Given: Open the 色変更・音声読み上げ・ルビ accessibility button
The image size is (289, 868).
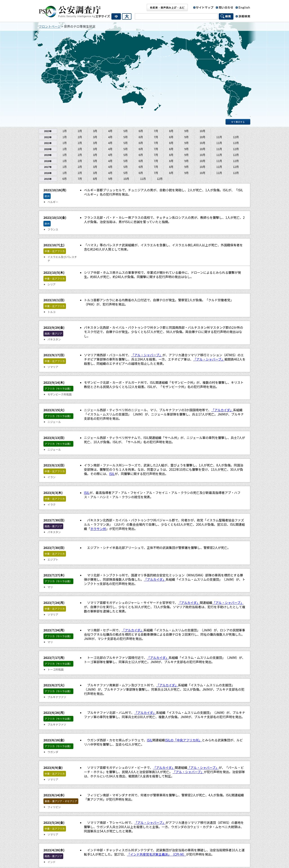Looking at the screenshot, I should coord(167,7).
